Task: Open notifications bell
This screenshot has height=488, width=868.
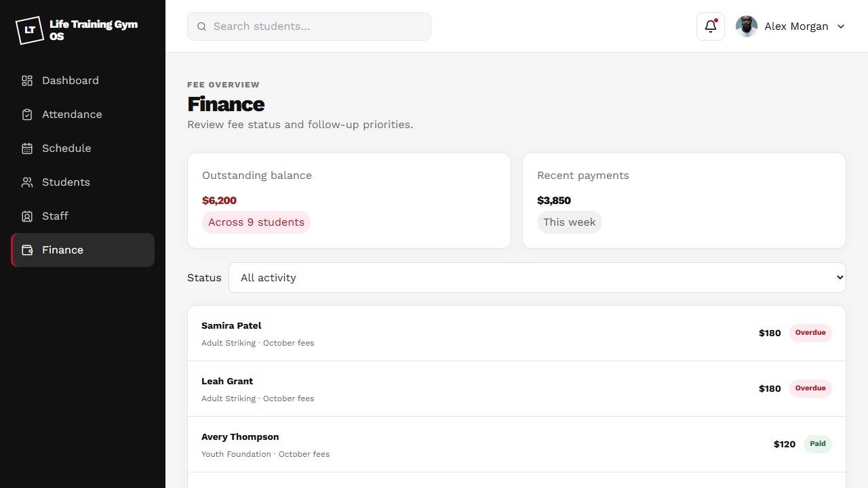Action: (x=711, y=26)
